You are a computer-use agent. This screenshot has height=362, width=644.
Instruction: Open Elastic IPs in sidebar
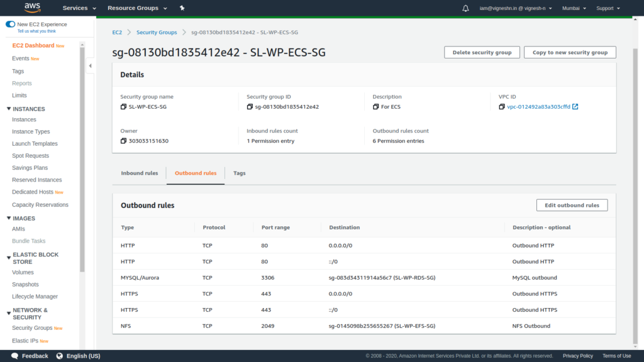25,341
